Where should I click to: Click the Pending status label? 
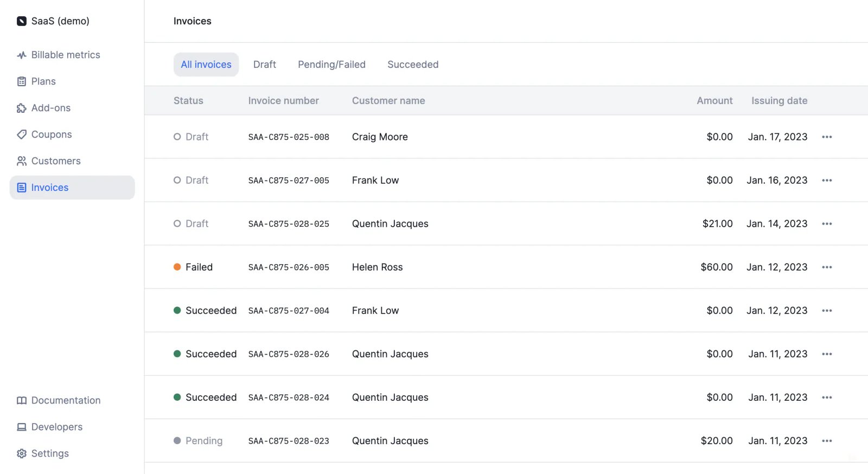click(204, 440)
